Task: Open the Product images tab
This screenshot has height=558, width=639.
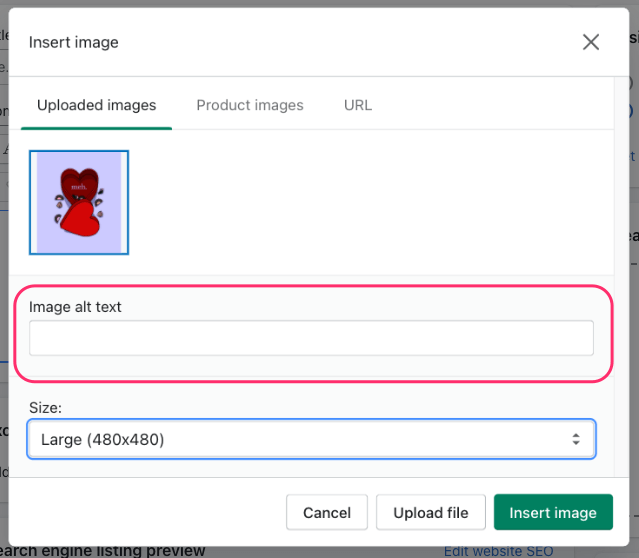Action: click(x=250, y=105)
